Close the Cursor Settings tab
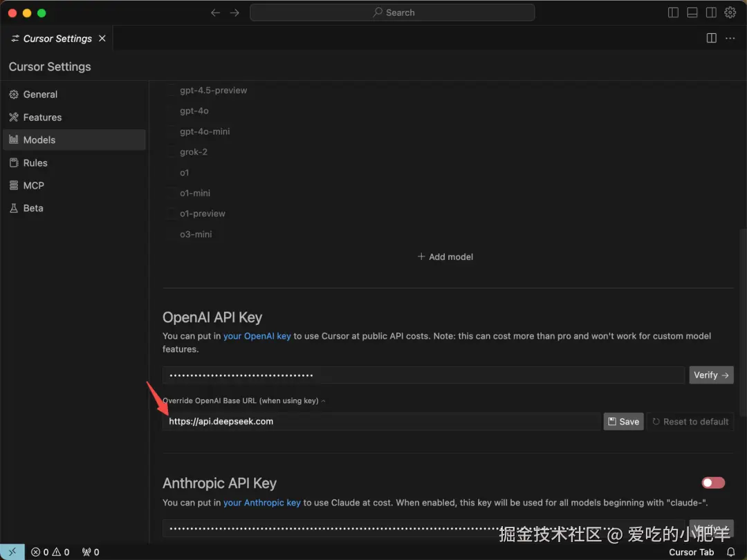This screenshot has height=560, width=747. (102, 39)
